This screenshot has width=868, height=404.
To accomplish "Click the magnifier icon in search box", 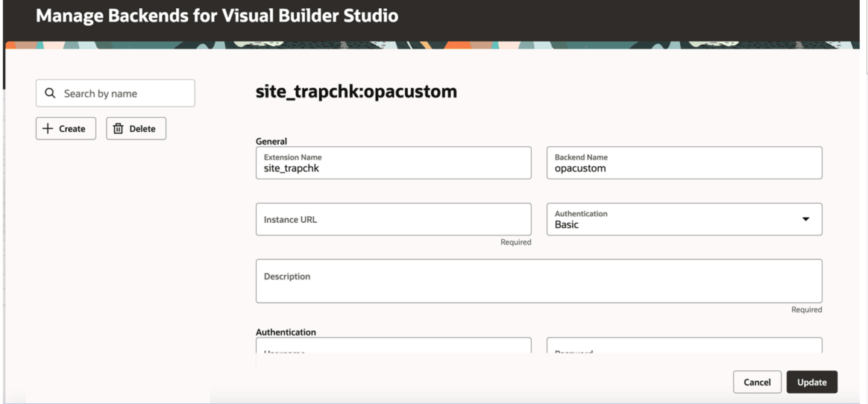I will pyautogui.click(x=50, y=93).
